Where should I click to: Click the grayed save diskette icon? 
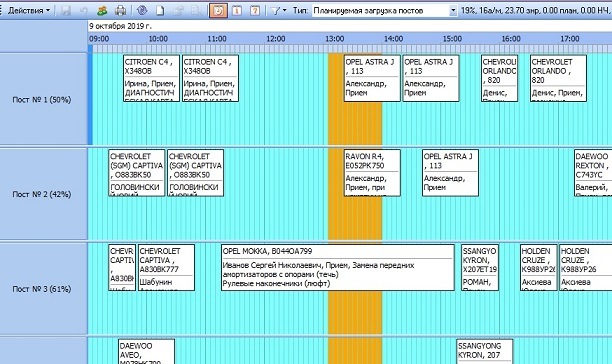pos(66,11)
